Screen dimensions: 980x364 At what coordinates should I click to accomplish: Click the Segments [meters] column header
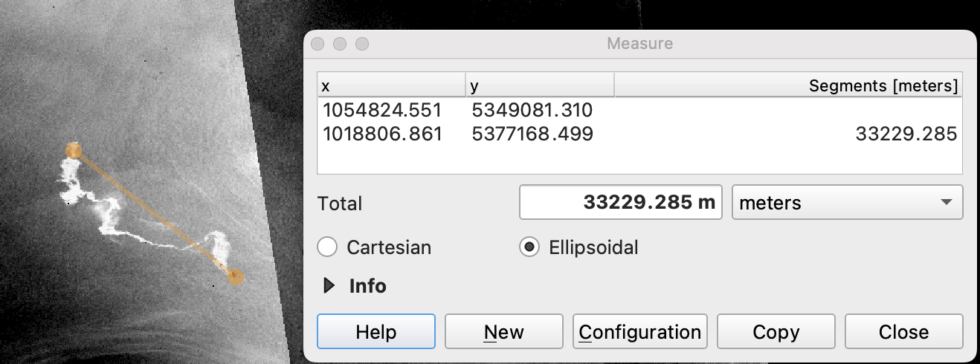788,86
